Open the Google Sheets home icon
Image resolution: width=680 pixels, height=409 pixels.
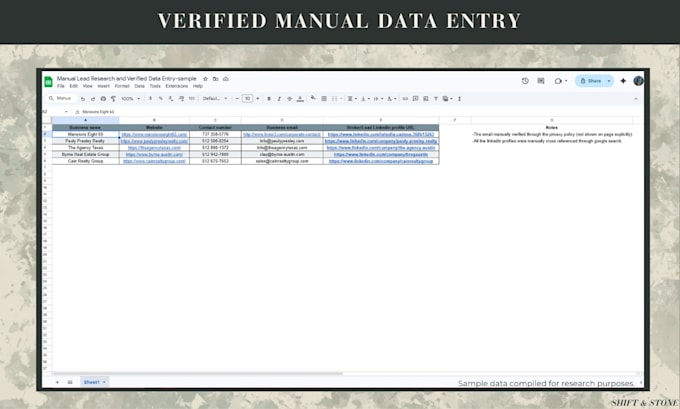(48, 81)
